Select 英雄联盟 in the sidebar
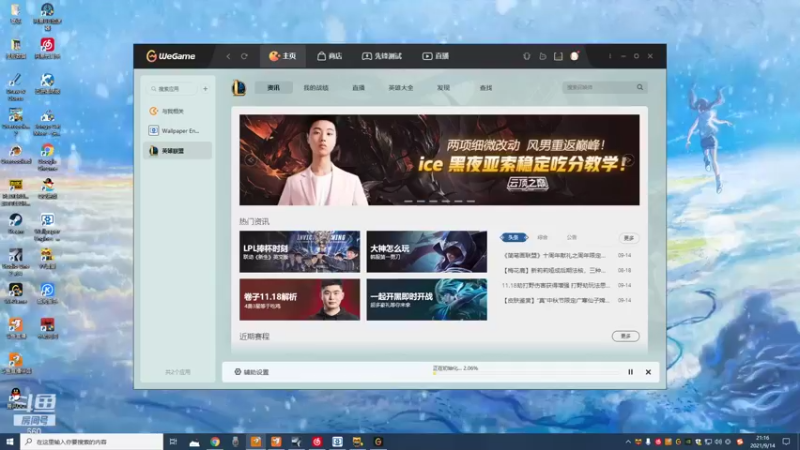This screenshot has width=800, height=450. tap(177, 151)
